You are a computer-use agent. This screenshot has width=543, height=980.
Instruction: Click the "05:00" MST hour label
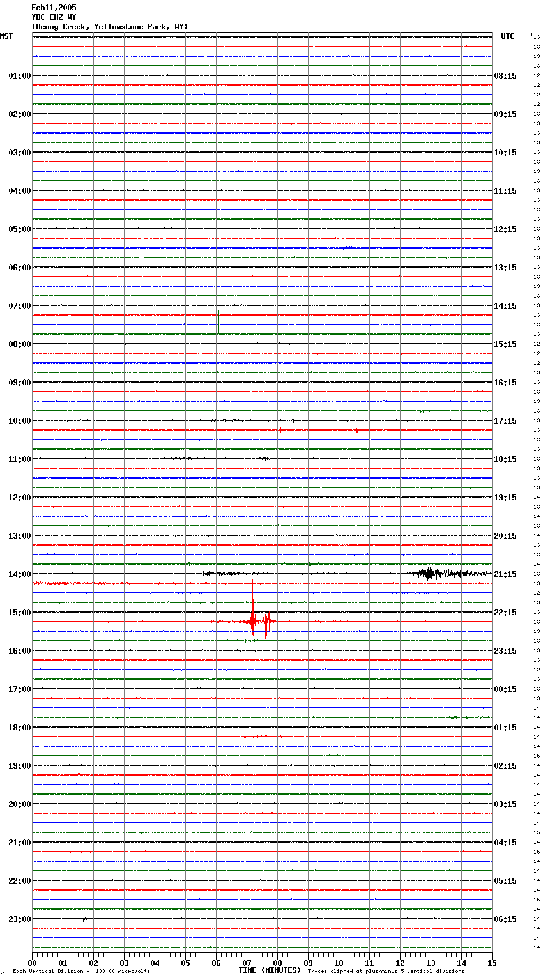click(19, 229)
